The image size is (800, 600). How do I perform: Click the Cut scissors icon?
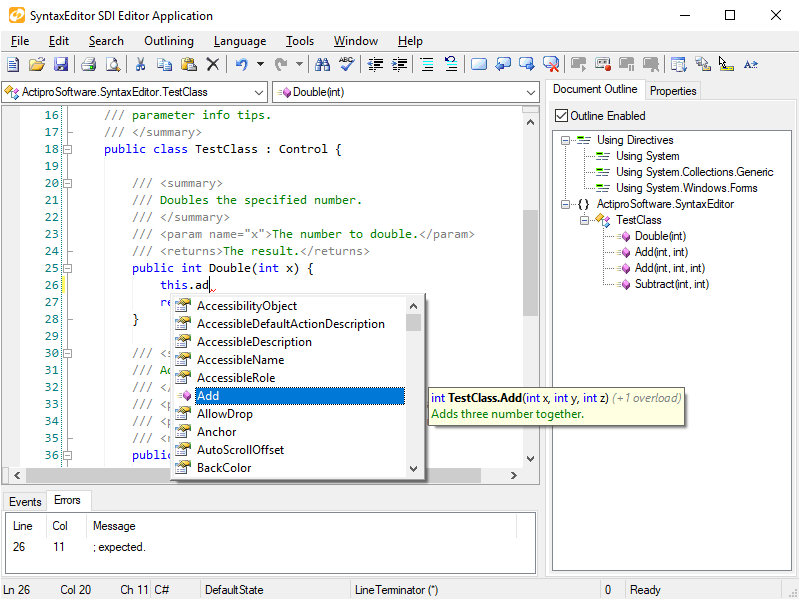140,64
